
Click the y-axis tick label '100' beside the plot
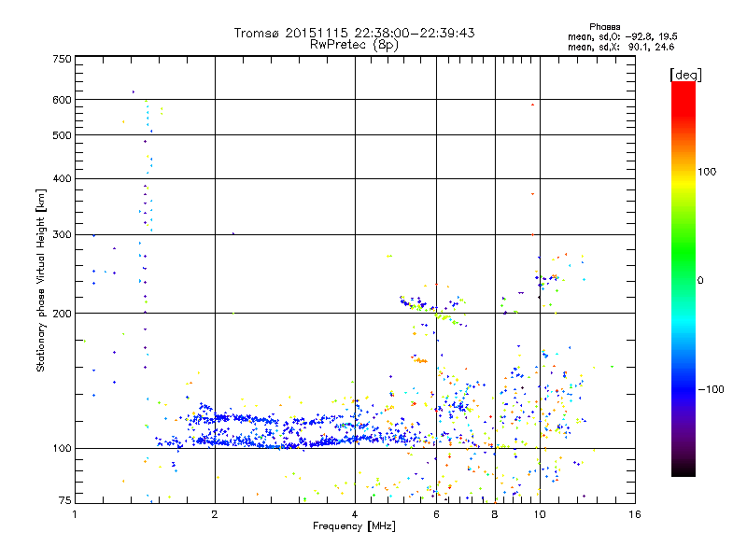coord(63,449)
